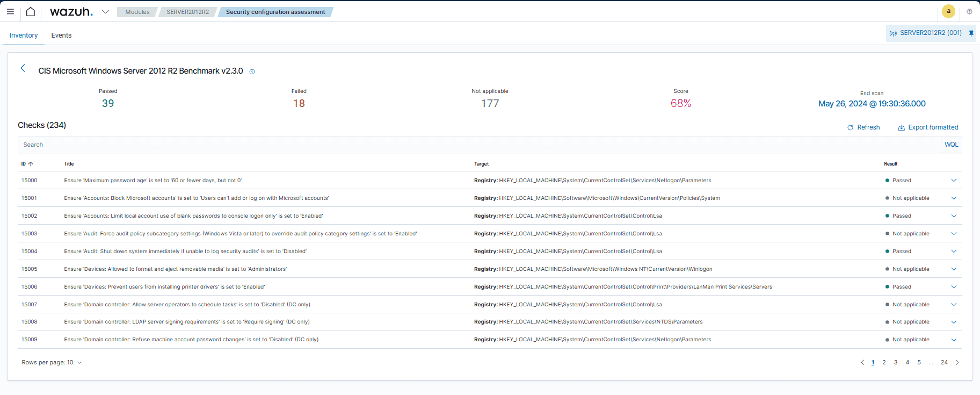This screenshot has width=980, height=395.
Task: Click Export formatted
Action: (928, 127)
